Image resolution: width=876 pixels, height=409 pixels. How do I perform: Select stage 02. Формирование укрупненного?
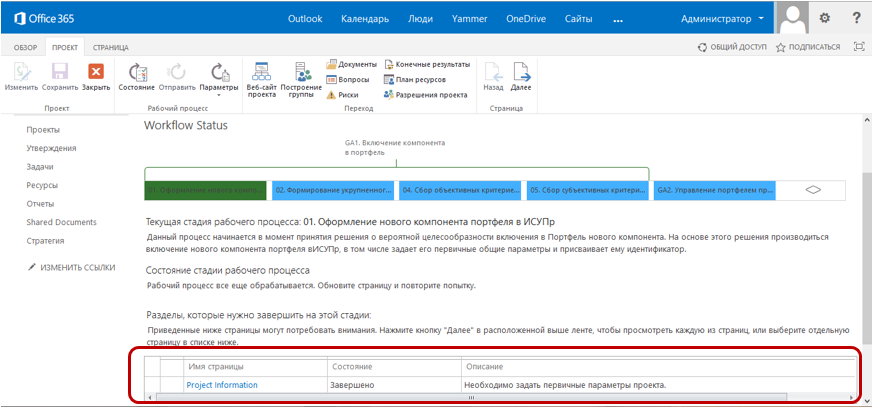[333, 190]
